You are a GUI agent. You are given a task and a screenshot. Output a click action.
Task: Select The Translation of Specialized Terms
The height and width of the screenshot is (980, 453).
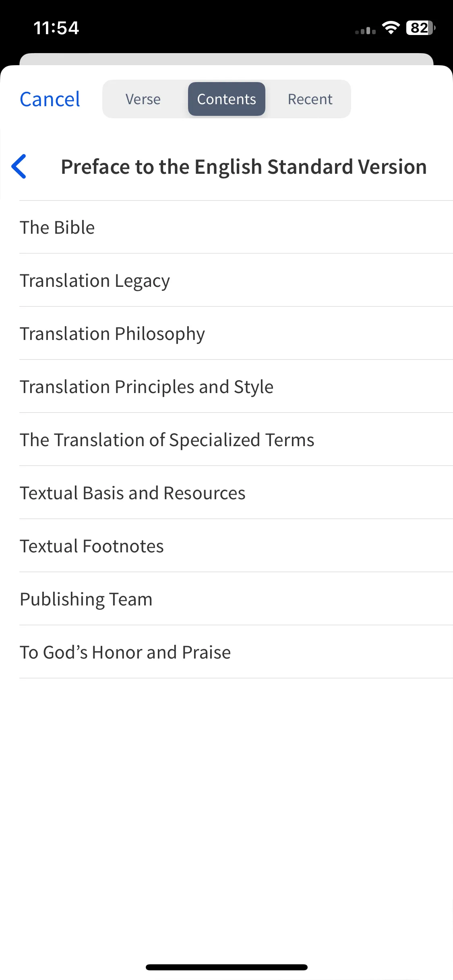236,440
